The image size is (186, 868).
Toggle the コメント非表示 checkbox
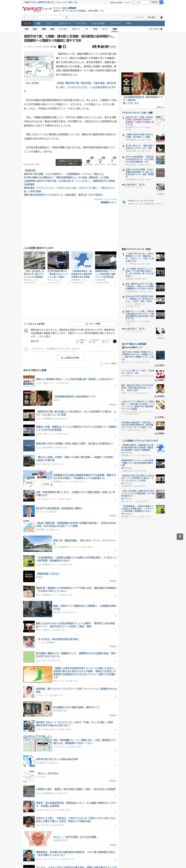(x=102, y=364)
